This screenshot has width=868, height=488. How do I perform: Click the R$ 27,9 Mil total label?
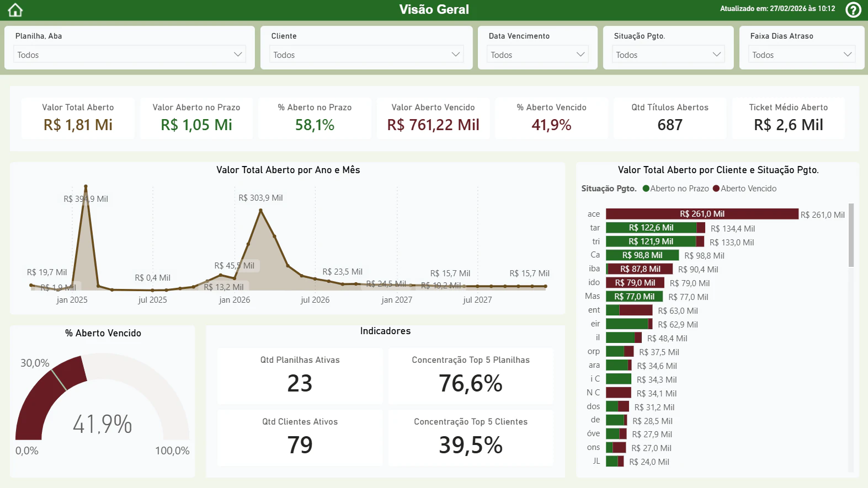click(x=652, y=435)
